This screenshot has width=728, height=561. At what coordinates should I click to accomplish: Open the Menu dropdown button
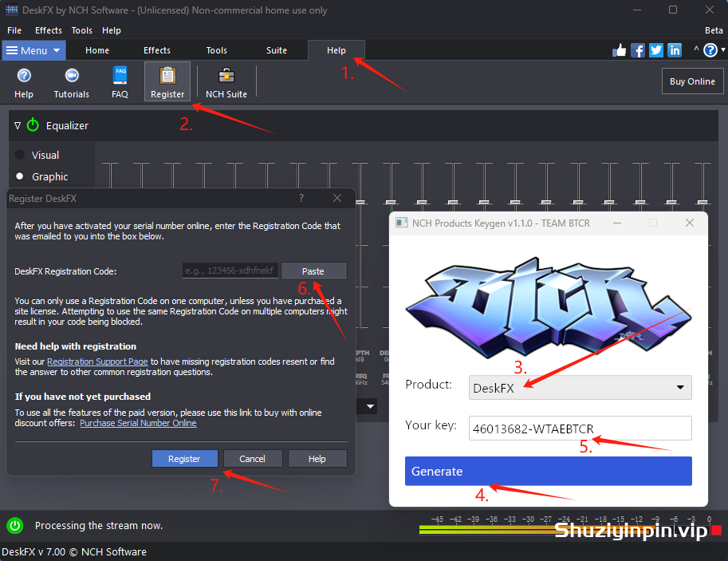pos(34,50)
